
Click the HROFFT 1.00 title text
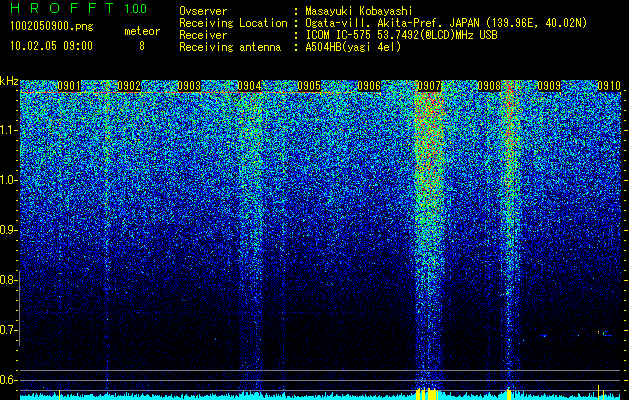78,8
